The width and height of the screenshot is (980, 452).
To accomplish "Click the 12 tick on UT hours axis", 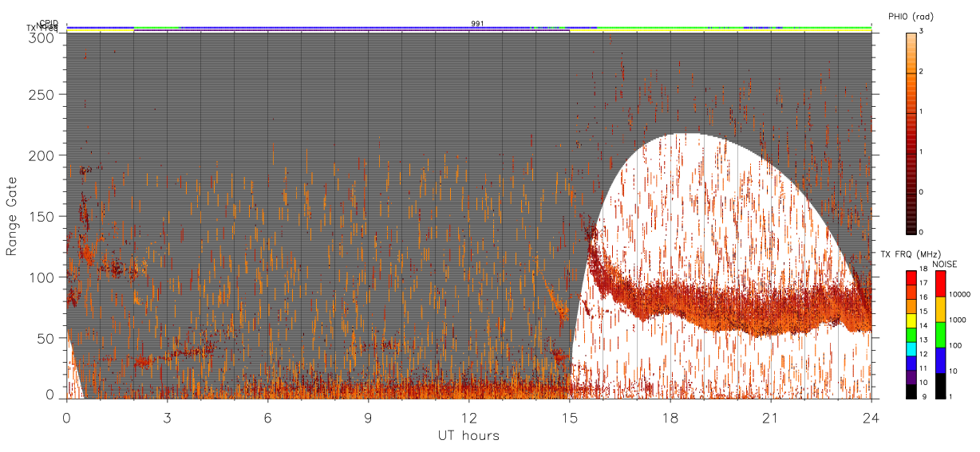I will [469, 417].
